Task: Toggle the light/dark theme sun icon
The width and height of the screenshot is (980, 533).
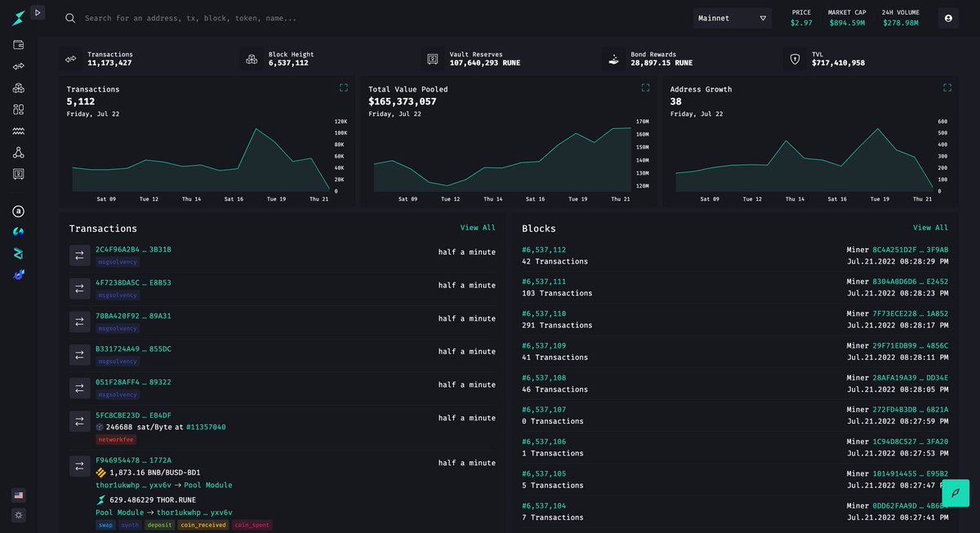Action: tap(18, 515)
